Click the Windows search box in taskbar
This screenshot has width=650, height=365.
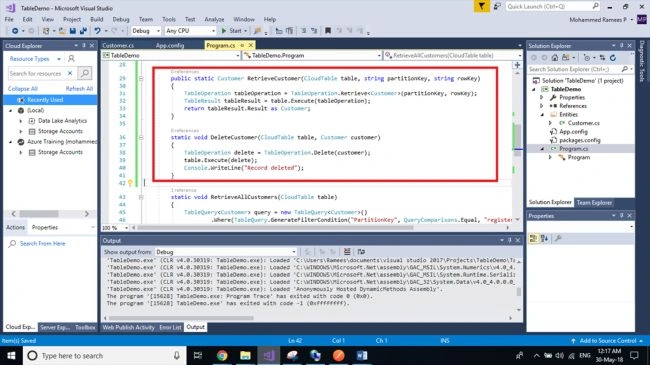tap(104, 355)
